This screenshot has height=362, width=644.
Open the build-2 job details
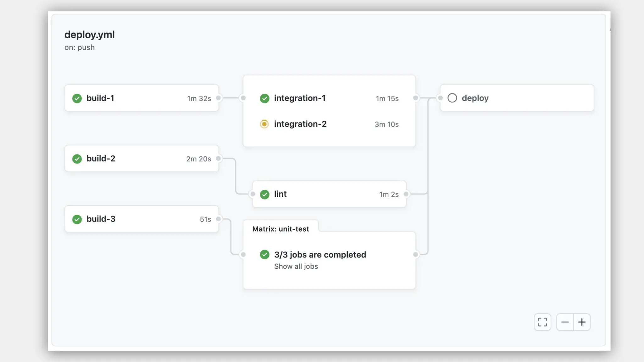pyautogui.click(x=142, y=158)
